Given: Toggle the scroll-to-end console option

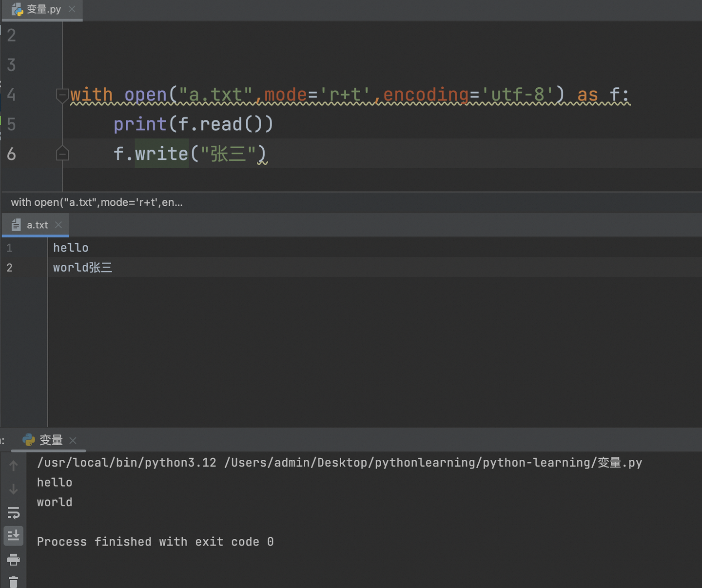Looking at the screenshot, I should coord(13,536).
